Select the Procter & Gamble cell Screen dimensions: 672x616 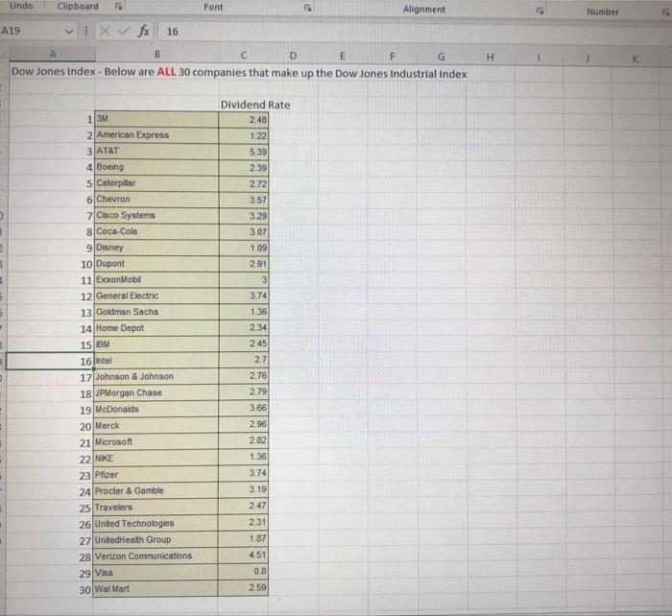[156, 491]
